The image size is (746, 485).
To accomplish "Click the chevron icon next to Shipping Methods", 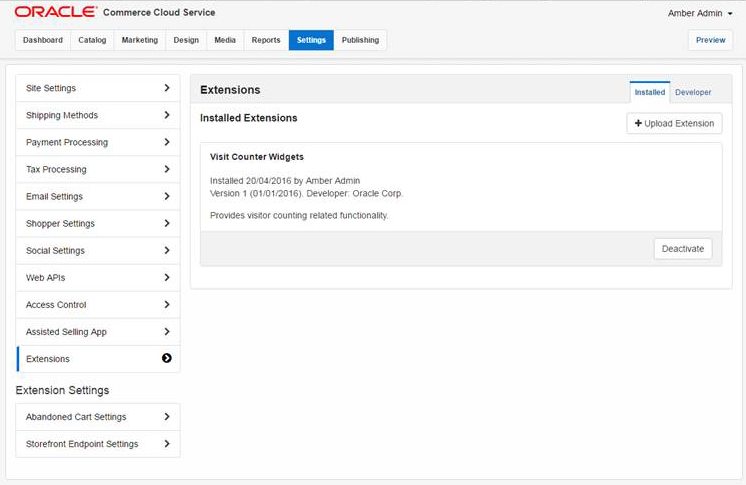I will click(x=166, y=115).
